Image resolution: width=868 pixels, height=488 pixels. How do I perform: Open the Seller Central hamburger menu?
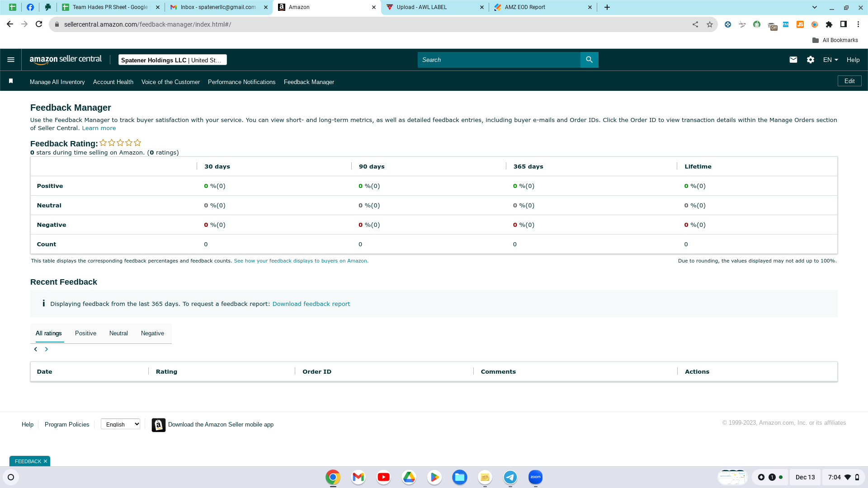11,60
